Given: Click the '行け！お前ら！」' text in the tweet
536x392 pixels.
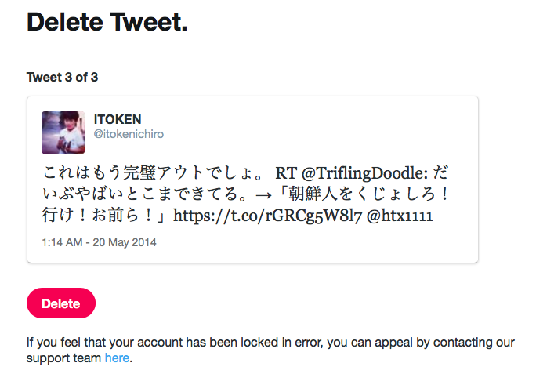Looking at the screenshot, I should tap(104, 216).
